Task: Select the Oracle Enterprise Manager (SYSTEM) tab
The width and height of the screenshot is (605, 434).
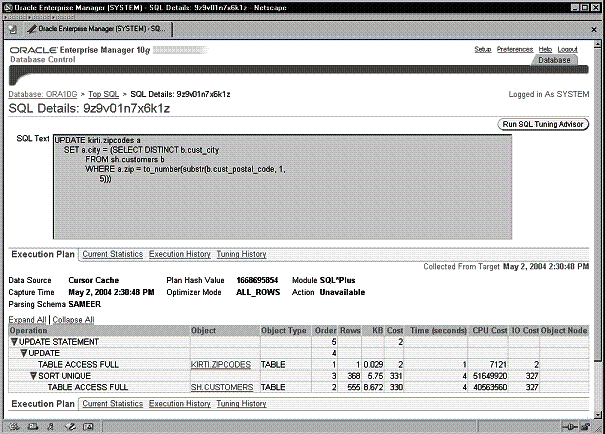Action: (x=97, y=29)
